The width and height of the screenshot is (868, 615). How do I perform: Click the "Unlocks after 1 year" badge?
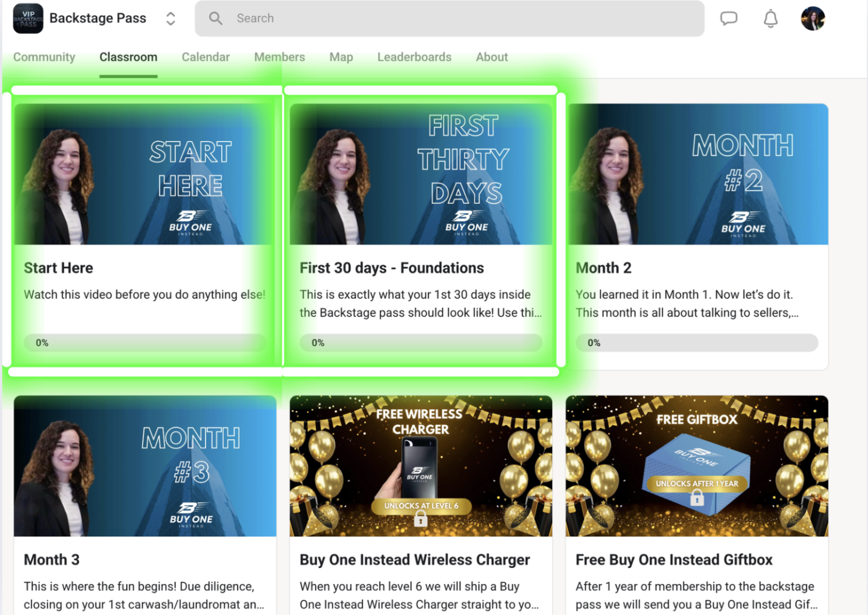pyautogui.click(x=697, y=484)
